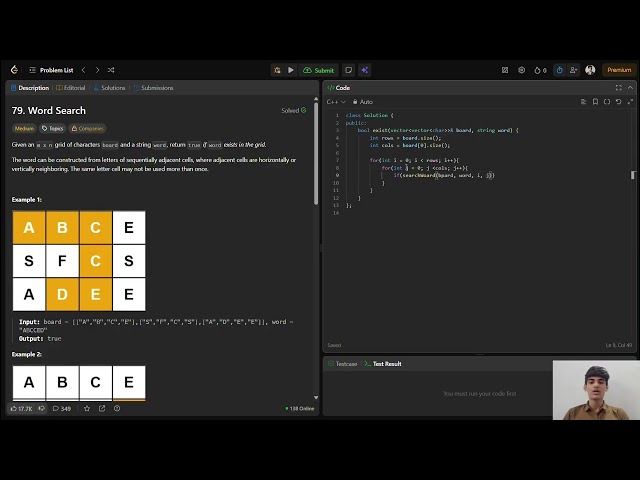
Task: Click the streak fire counter
Action: [540, 70]
